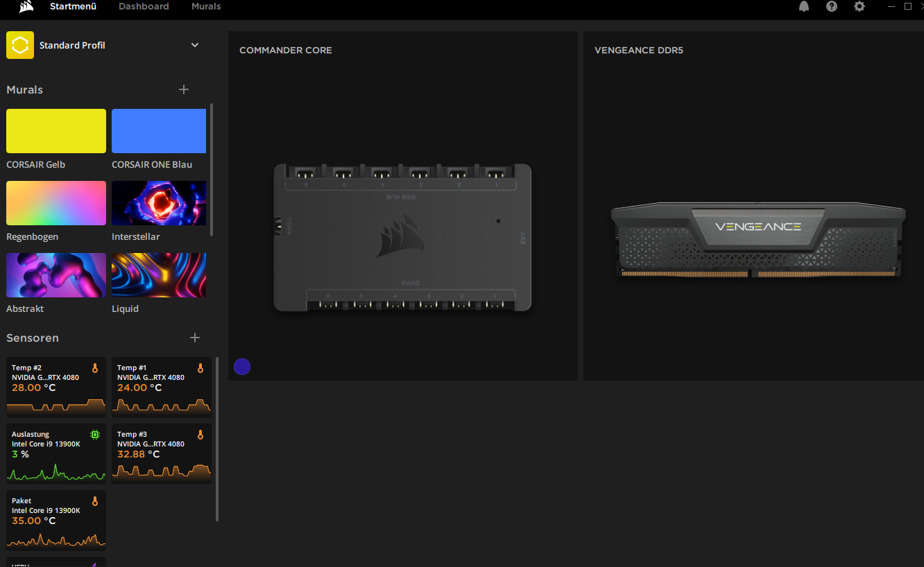Switch to the Startmenü tab

pos(73,6)
